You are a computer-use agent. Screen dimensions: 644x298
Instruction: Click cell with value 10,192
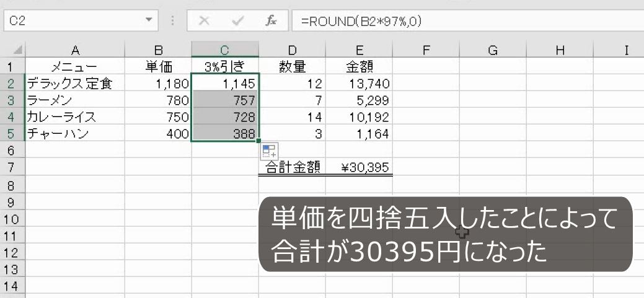pos(359,117)
